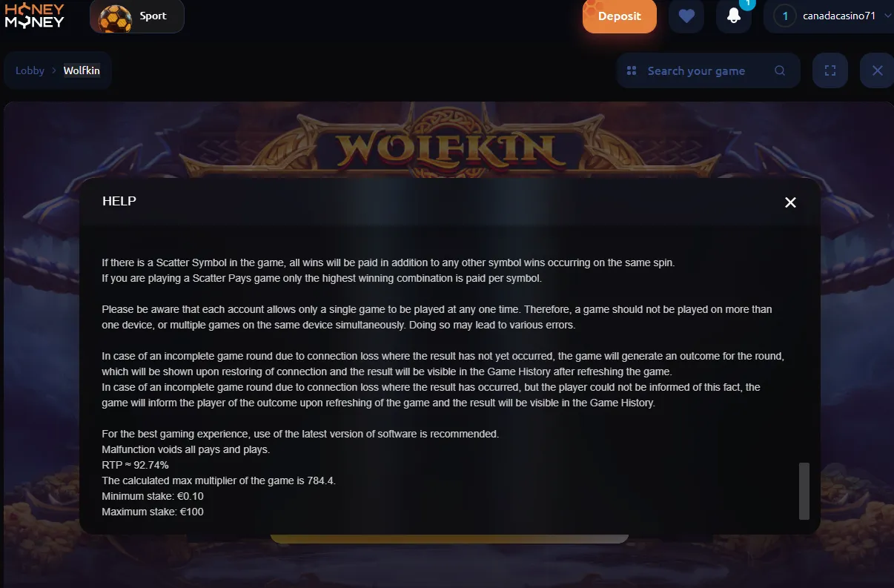The height and width of the screenshot is (588, 894).
Task: Click the orange Deposit button
Action: pos(620,16)
